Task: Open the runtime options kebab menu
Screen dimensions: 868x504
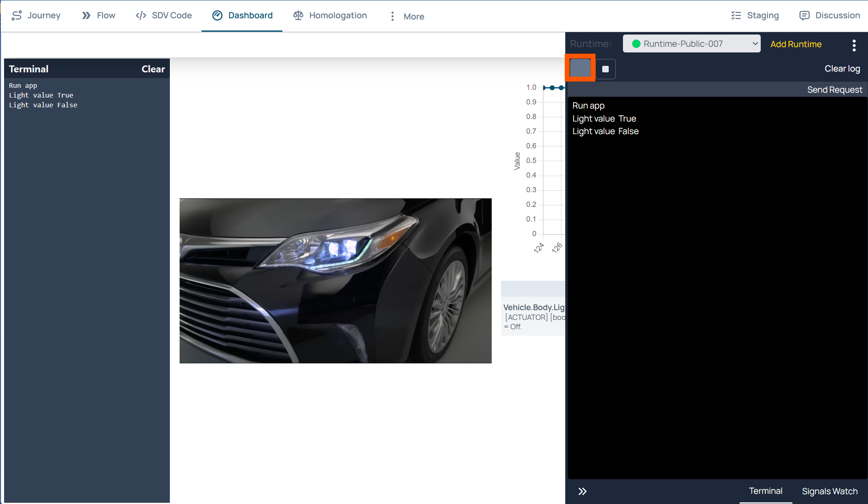Action: (x=854, y=45)
